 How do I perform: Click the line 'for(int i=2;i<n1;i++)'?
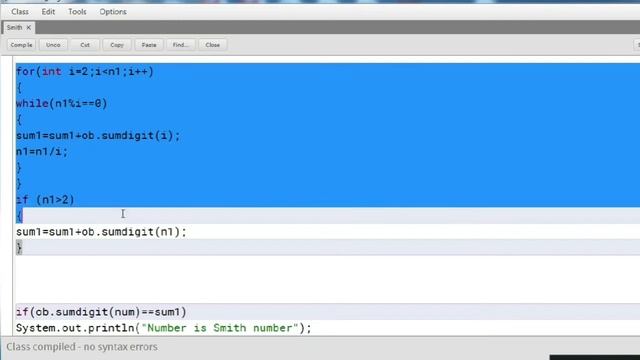85,72
